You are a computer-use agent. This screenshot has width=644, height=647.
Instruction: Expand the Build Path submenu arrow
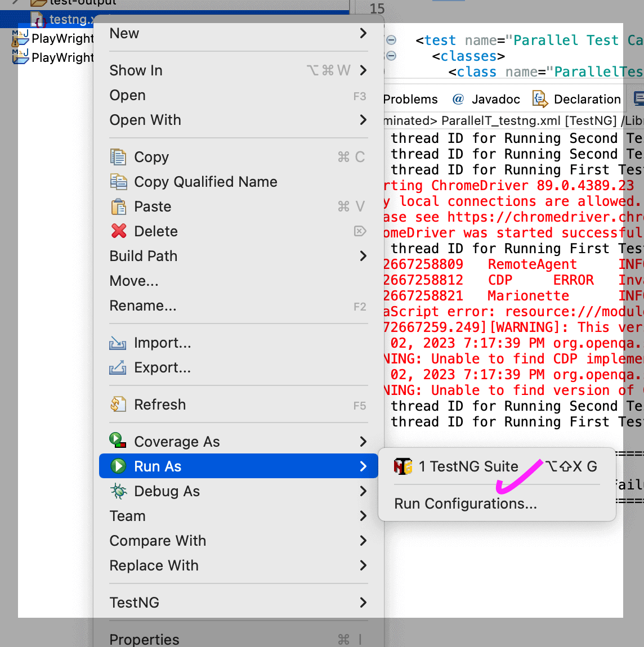[363, 256]
